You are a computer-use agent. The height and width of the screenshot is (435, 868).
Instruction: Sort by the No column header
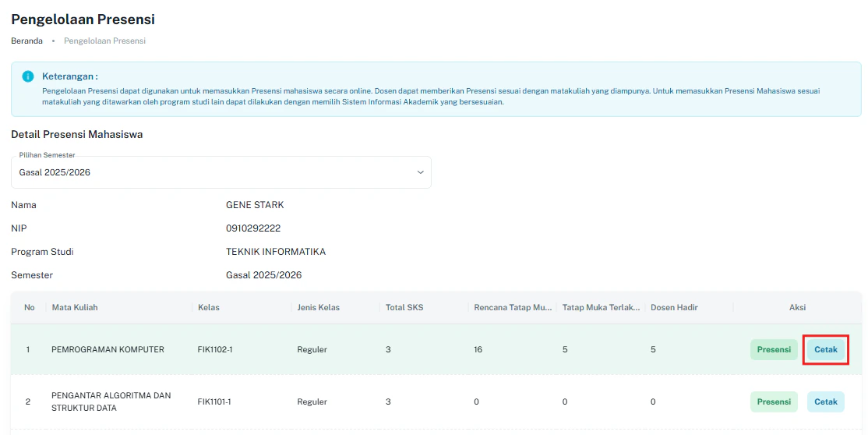30,307
